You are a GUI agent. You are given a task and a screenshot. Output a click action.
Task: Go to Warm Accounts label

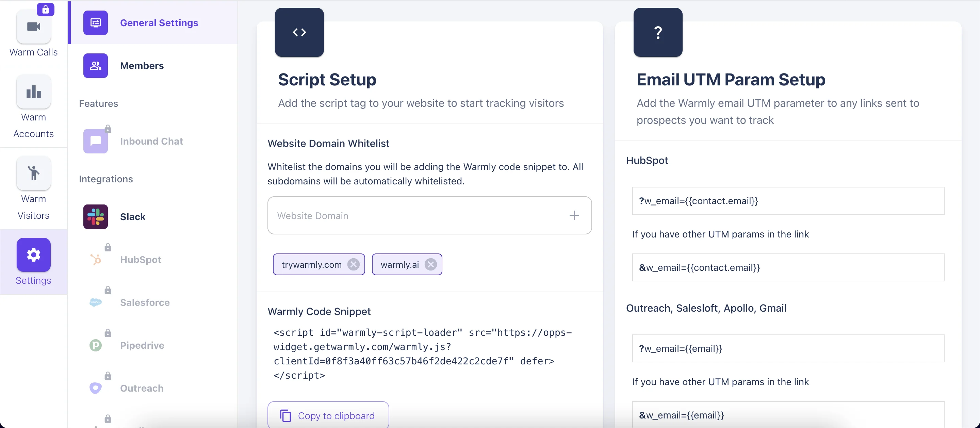[x=33, y=126]
